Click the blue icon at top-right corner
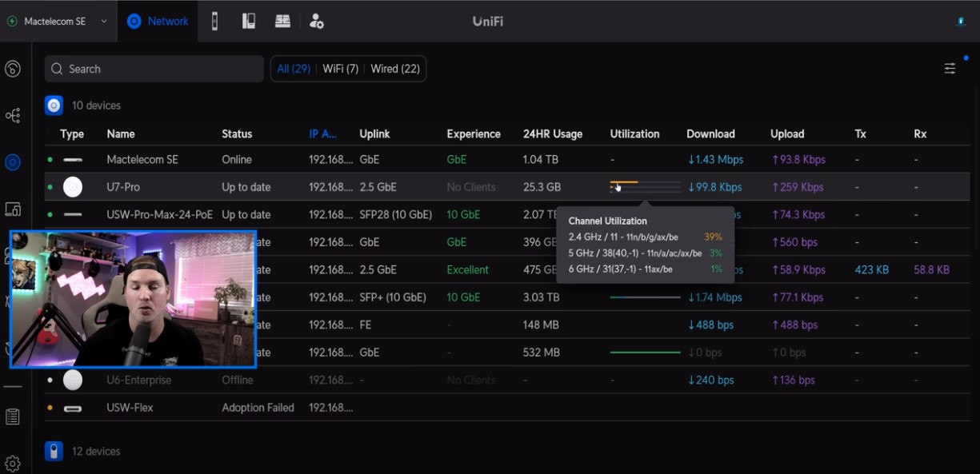 (x=961, y=22)
